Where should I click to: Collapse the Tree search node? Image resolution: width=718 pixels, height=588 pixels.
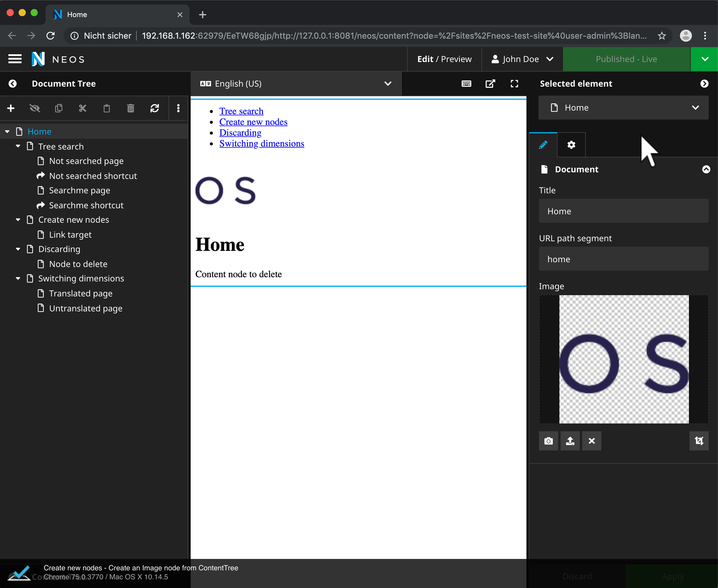[x=18, y=146]
